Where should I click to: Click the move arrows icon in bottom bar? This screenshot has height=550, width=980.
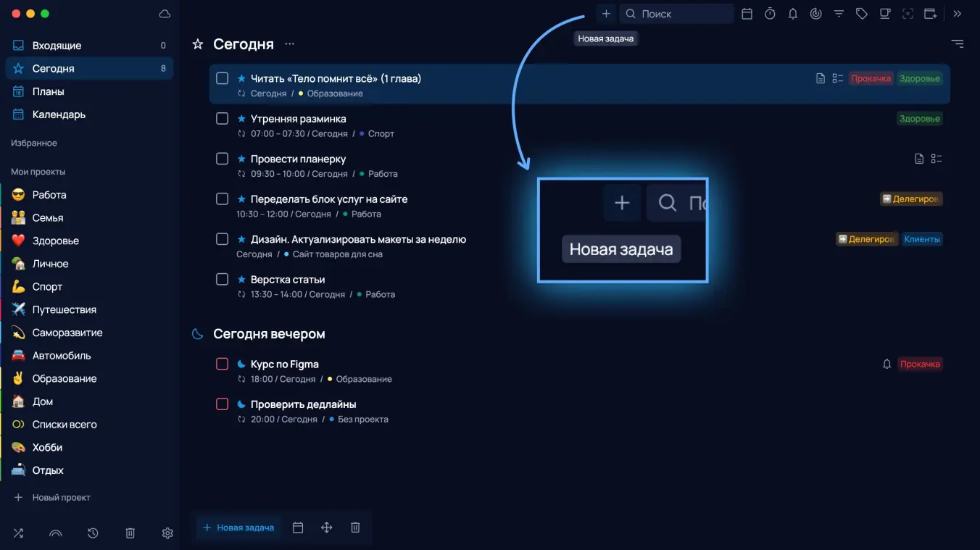click(x=326, y=528)
